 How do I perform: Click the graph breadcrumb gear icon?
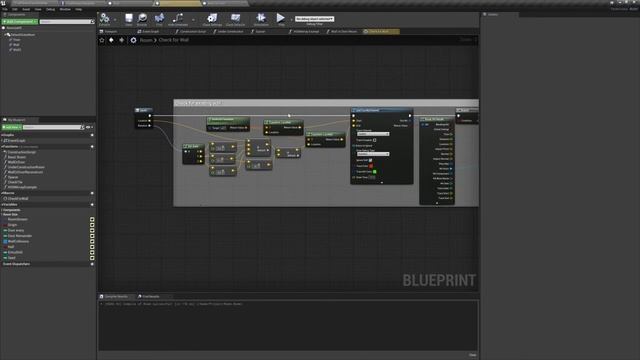pos(133,40)
